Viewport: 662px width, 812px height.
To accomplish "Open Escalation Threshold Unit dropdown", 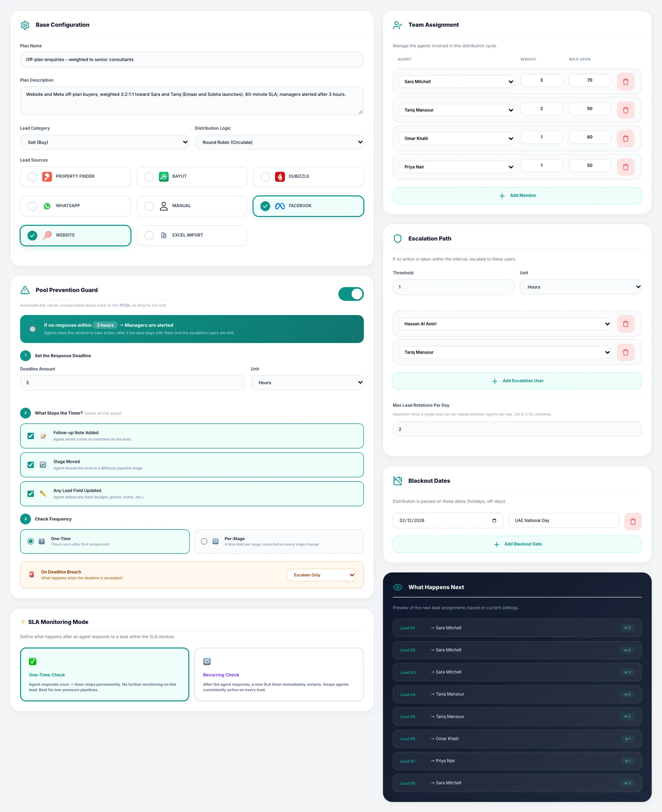I will [580, 287].
